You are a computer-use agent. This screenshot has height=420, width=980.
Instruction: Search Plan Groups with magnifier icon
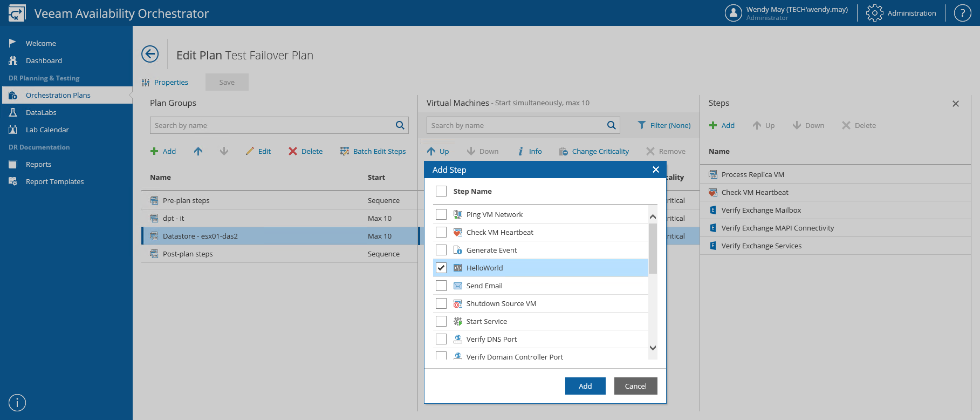pyautogui.click(x=400, y=125)
